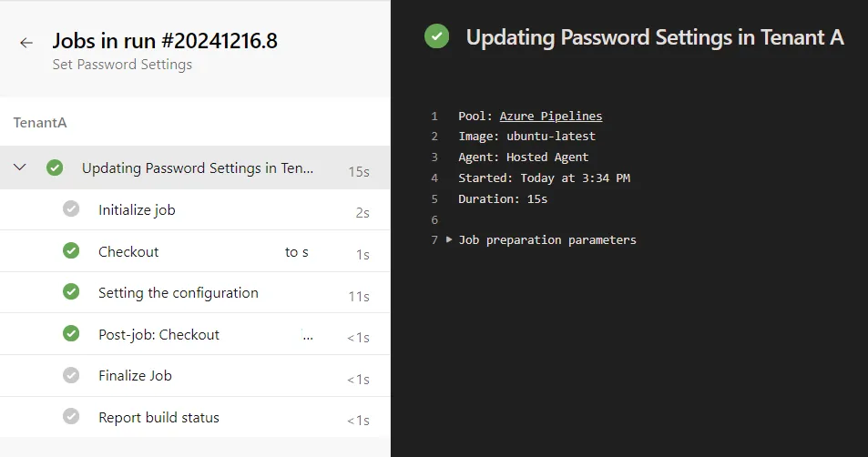
Task: Select the Checkout step
Action: [x=128, y=251]
